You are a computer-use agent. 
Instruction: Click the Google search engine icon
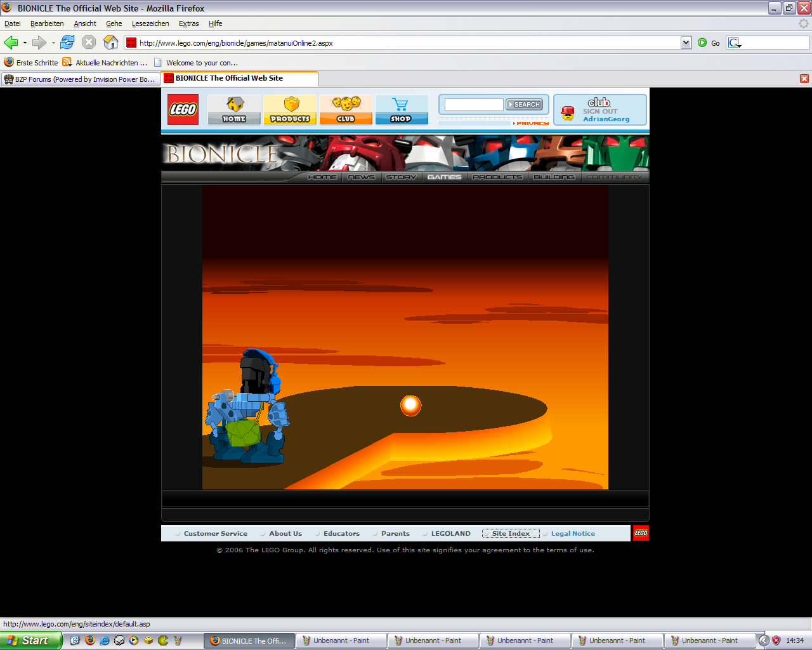(735, 43)
